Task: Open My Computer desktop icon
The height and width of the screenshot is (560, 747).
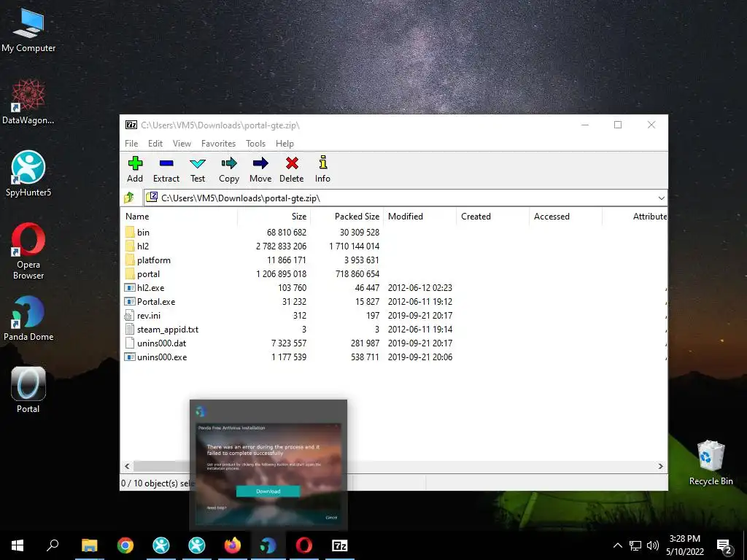Action: (x=28, y=30)
